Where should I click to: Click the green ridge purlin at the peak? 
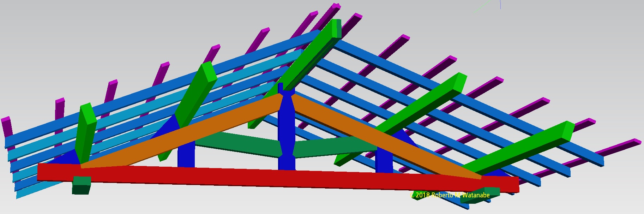[x=311, y=53]
